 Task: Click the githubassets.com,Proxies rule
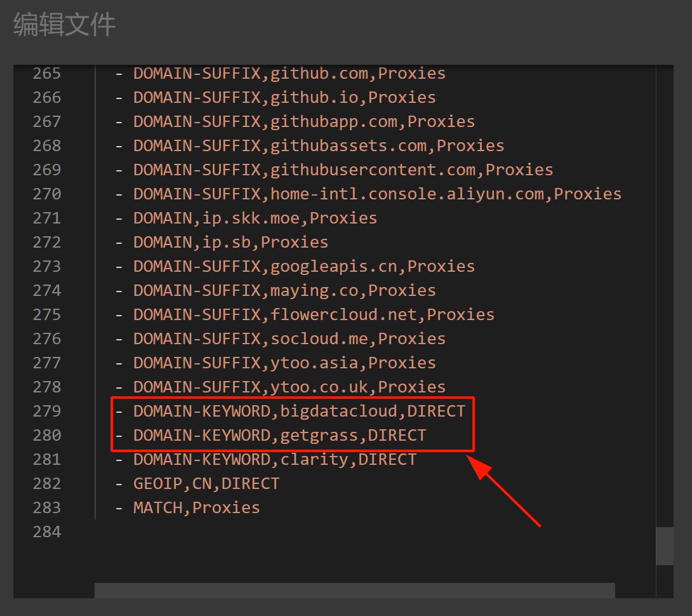pos(319,145)
